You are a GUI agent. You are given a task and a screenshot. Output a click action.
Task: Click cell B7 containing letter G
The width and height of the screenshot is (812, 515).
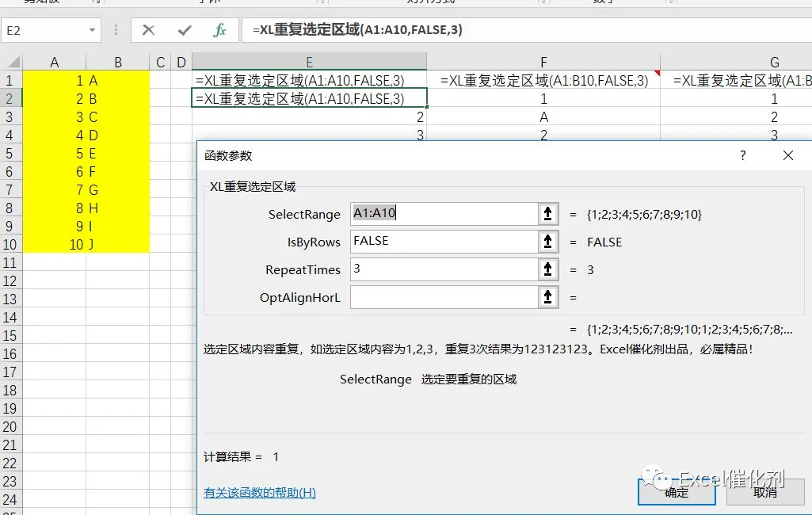click(x=118, y=189)
